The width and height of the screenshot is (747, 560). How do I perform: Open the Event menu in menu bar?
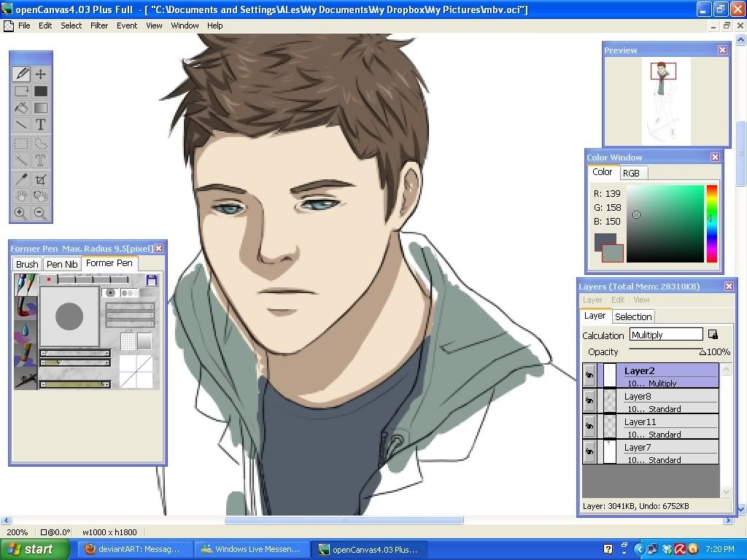click(x=127, y=26)
